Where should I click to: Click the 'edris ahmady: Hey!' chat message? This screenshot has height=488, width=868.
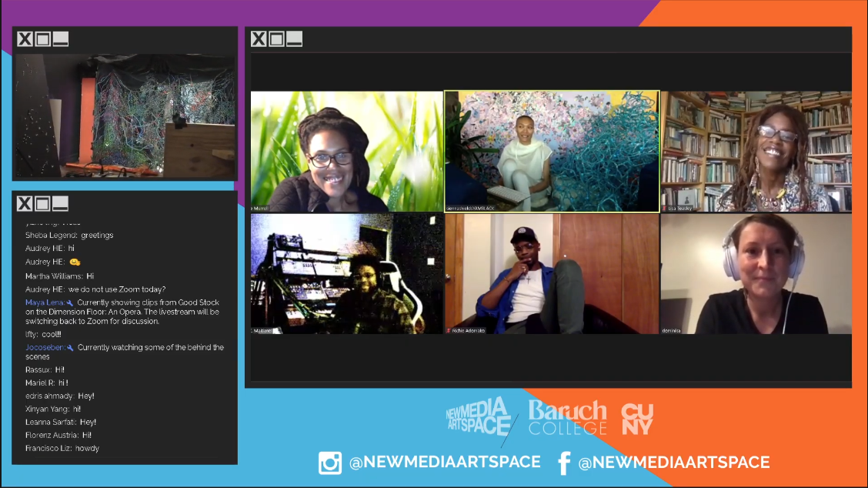[x=60, y=396]
